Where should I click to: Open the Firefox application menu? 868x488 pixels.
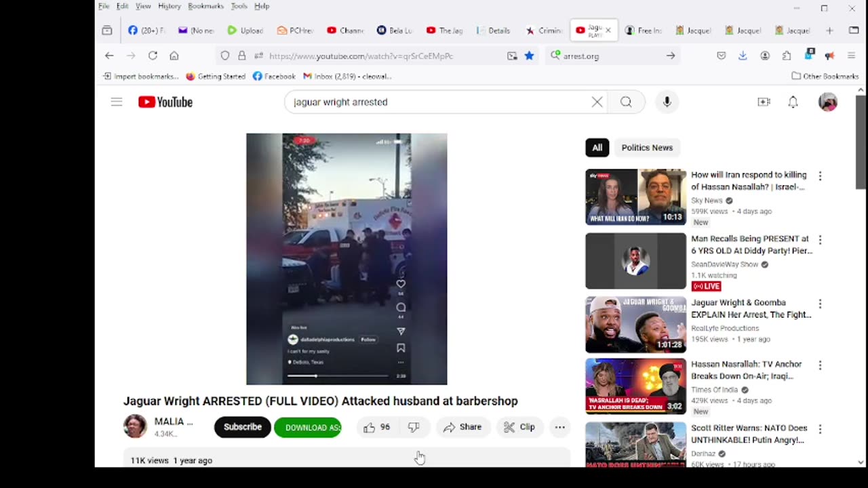852,56
